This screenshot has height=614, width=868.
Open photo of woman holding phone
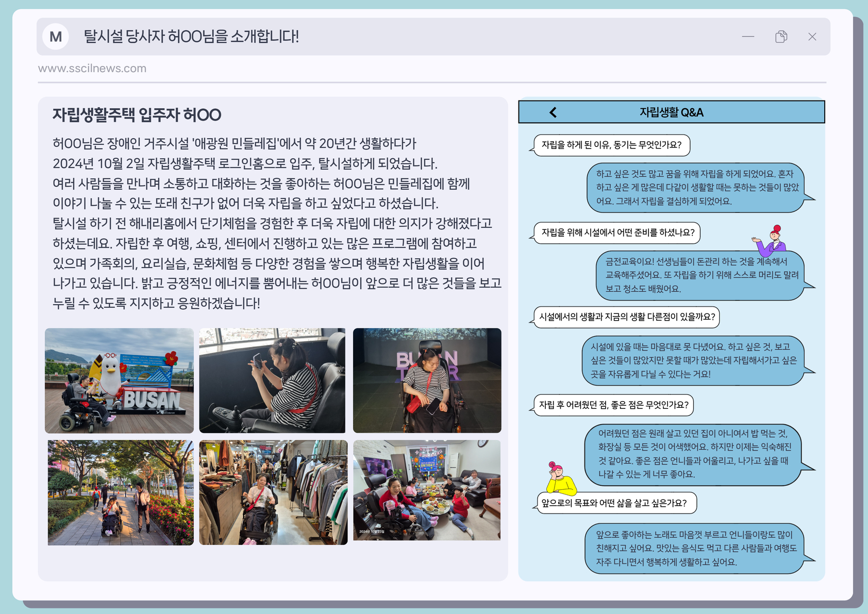[272, 380]
